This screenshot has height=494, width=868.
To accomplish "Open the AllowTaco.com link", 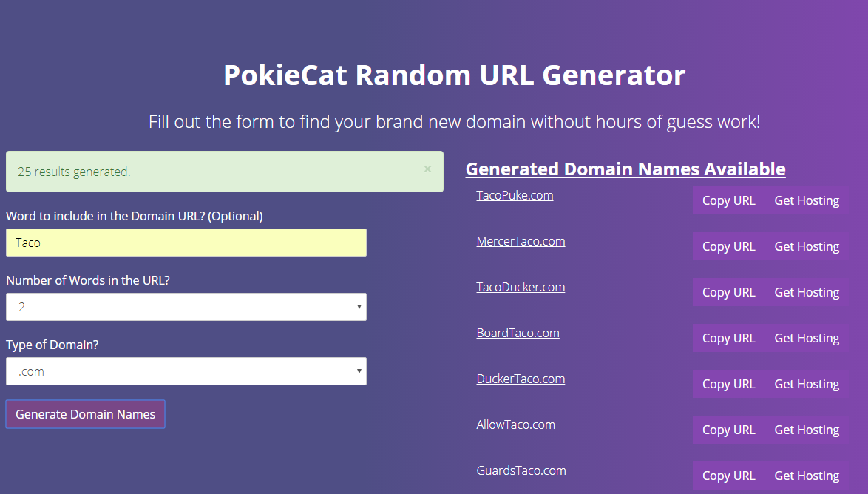I will (x=515, y=424).
